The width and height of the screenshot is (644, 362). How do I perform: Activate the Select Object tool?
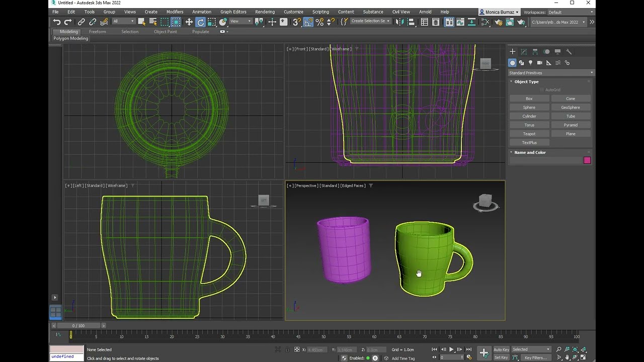point(142,22)
